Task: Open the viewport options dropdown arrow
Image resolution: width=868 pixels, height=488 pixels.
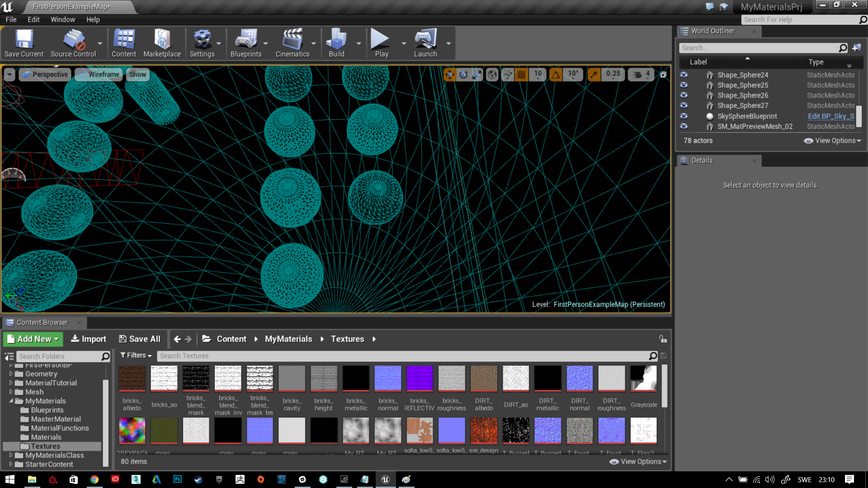Action: [x=9, y=75]
